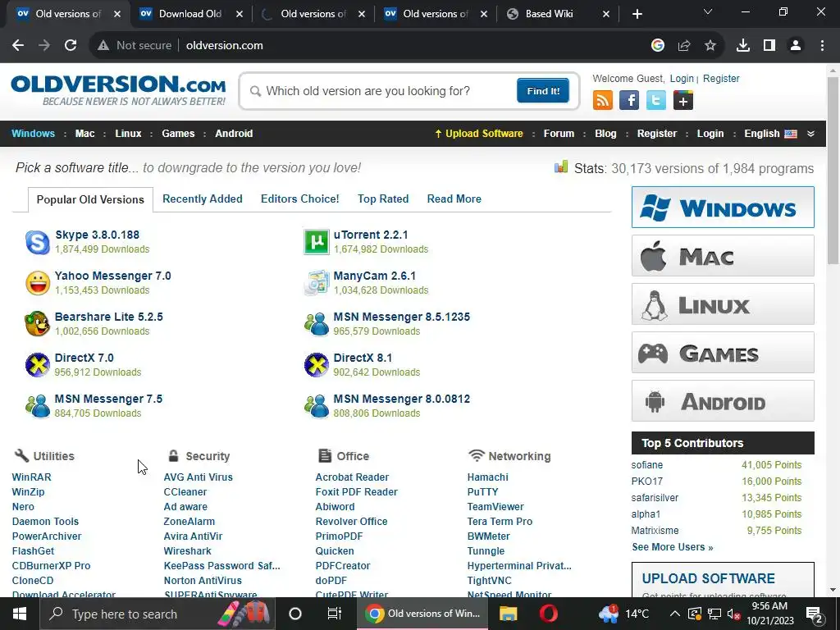840x630 pixels.
Task: Reload the page with refresh icon
Action: 71,46
